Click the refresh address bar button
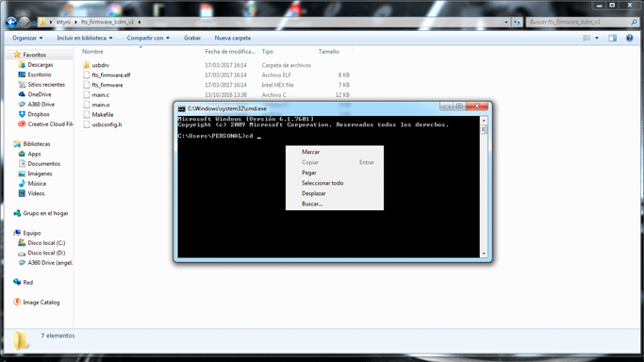This screenshot has width=644, height=362. click(517, 22)
